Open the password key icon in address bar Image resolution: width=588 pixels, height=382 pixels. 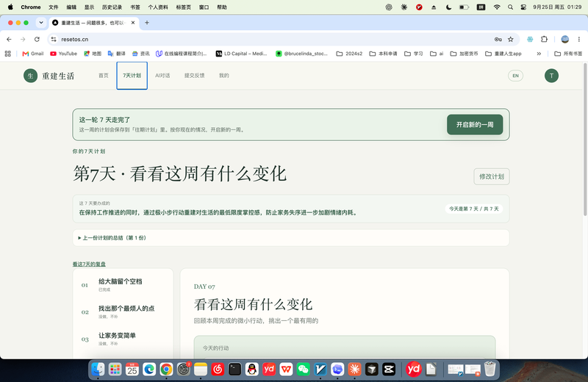[498, 40]
